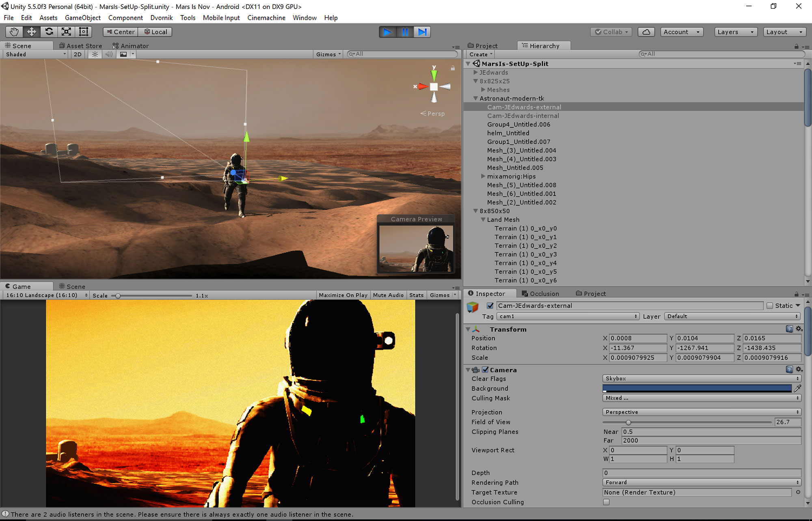The image size is (812, 521).
Task: Expand the mixamorig:Hips tree item
Action: click(483, 177)
